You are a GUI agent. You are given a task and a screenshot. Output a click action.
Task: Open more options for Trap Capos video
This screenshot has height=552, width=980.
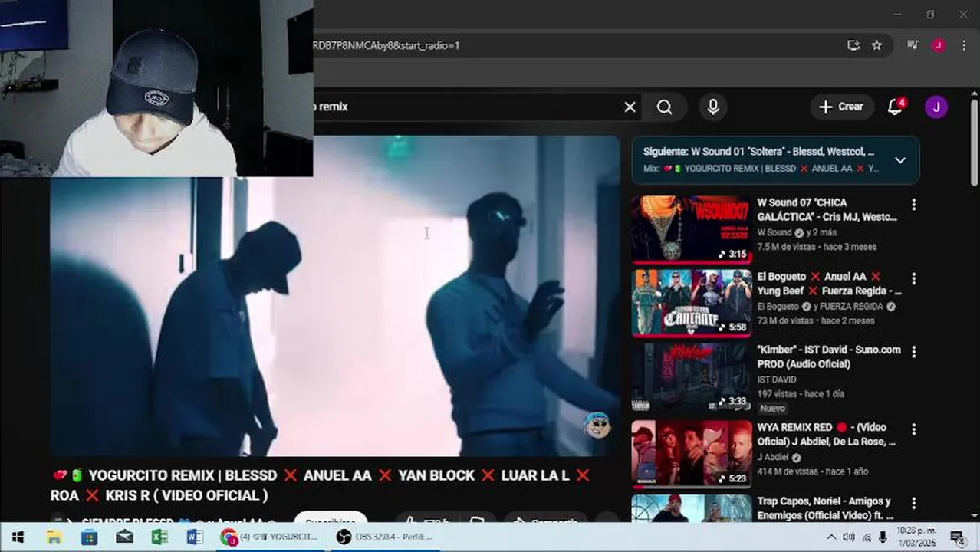click(913, 503)
